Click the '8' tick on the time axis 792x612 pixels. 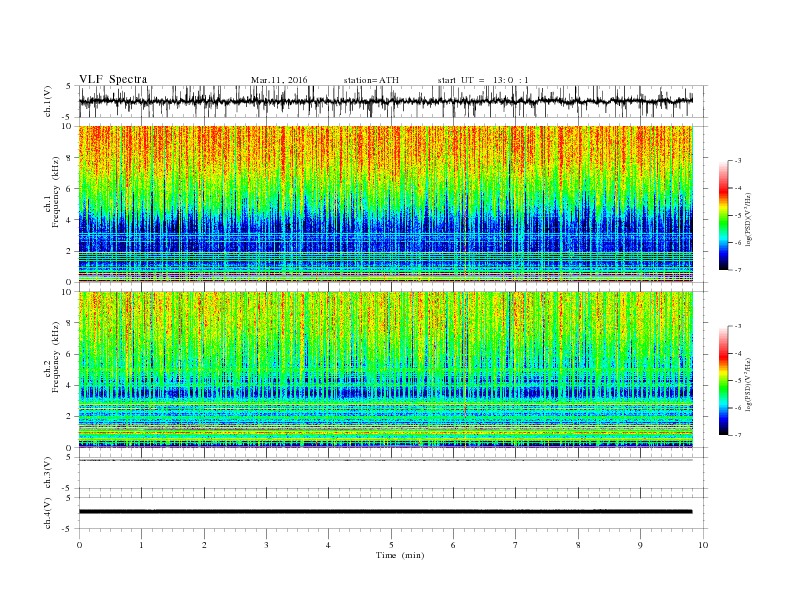578,545
